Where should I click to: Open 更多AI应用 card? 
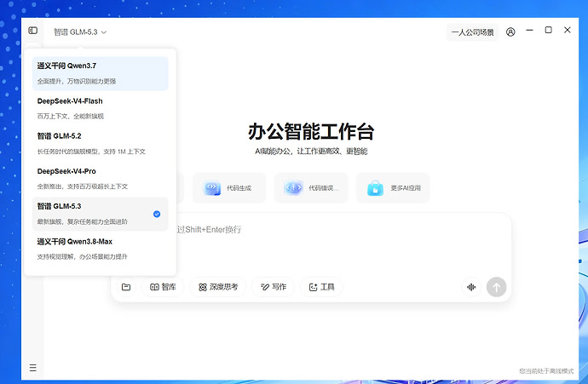pyautogui.click(x=393, y=187)
